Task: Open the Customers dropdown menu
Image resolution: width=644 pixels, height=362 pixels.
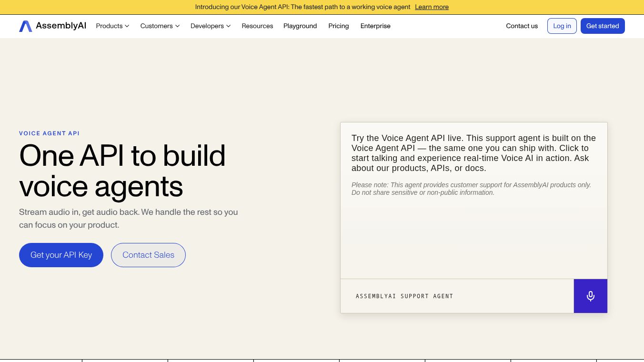Action: point(160,26)
